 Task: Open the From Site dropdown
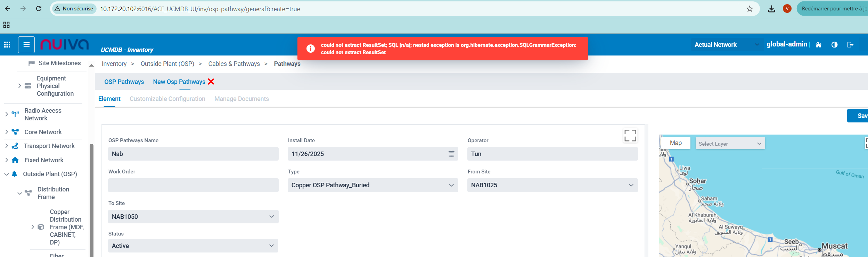coord(552,185)
